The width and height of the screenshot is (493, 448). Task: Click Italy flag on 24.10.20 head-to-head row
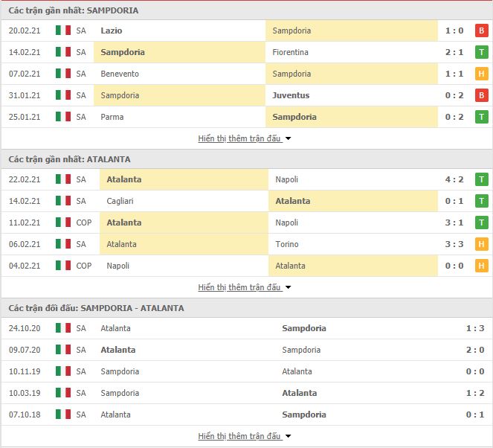[63, 328]
